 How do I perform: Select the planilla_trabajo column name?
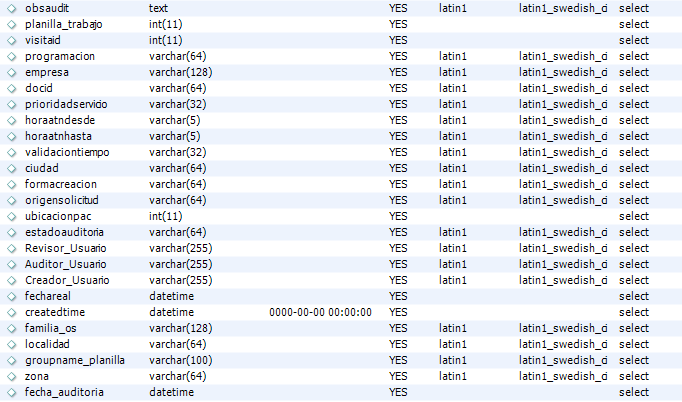pyautogui.click(x=64, y=24)
